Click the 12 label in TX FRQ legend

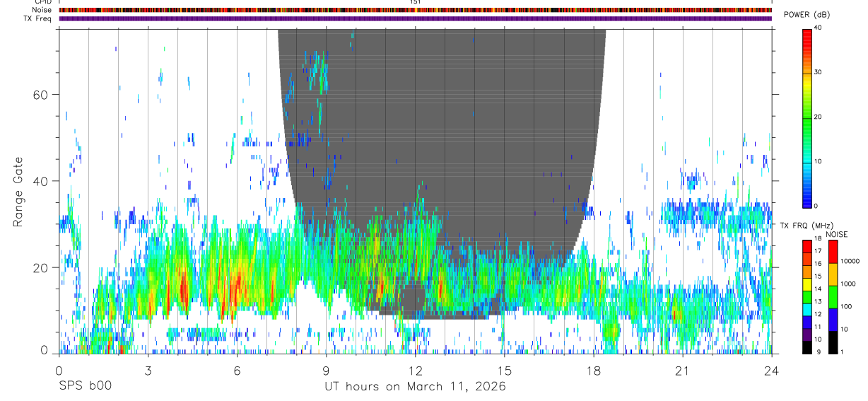[x=819, y=314]
